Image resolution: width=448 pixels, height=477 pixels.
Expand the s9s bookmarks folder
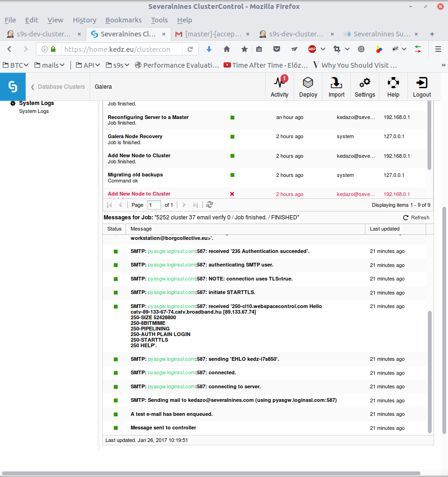pyautogui.click(x=118, y=65)
